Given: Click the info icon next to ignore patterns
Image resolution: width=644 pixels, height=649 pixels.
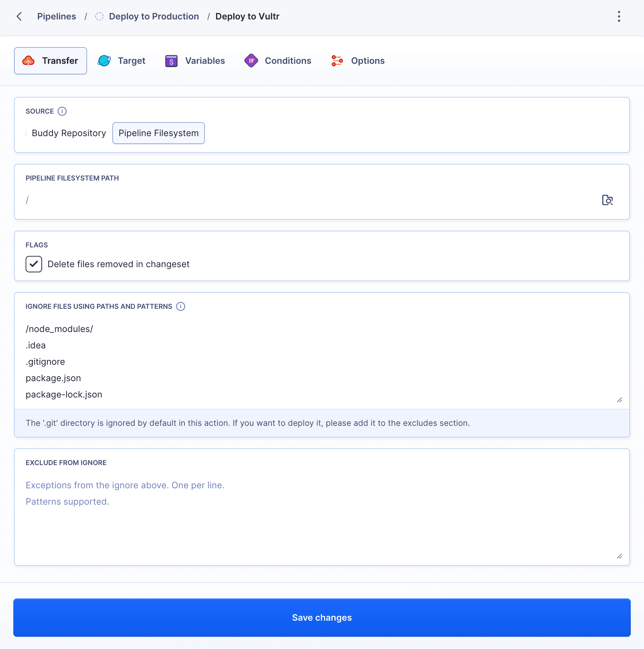Looking at the screenshot, I should tap(180, 306).
